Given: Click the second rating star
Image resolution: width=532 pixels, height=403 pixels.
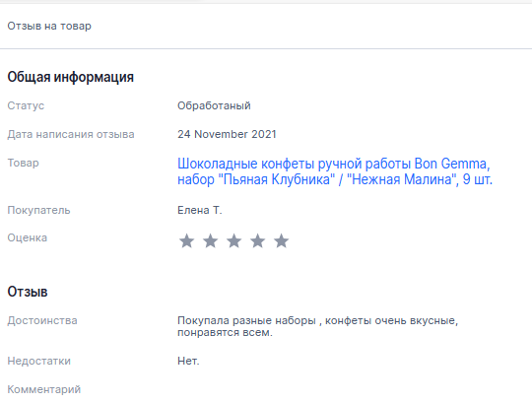Looking at the screenshot, I should click(211, 241).
